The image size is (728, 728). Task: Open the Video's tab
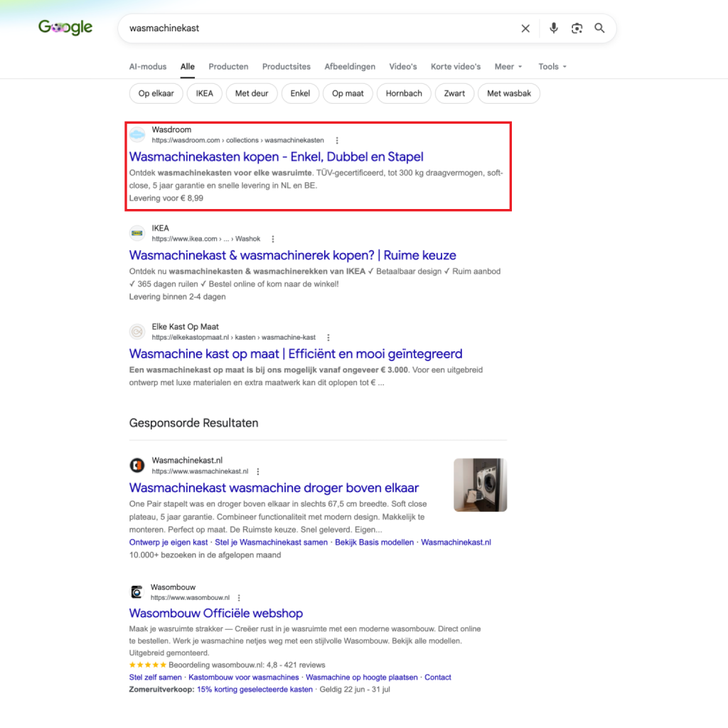coord(403,66)
